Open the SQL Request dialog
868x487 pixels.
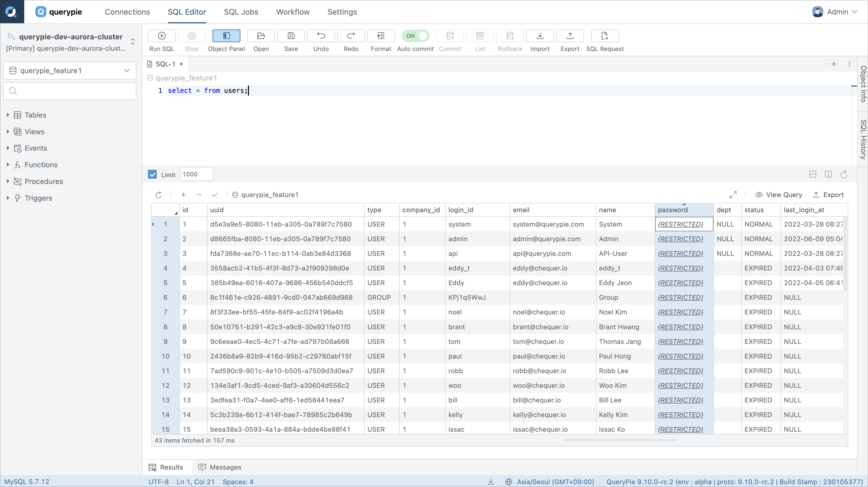click(x=605, y=36)
